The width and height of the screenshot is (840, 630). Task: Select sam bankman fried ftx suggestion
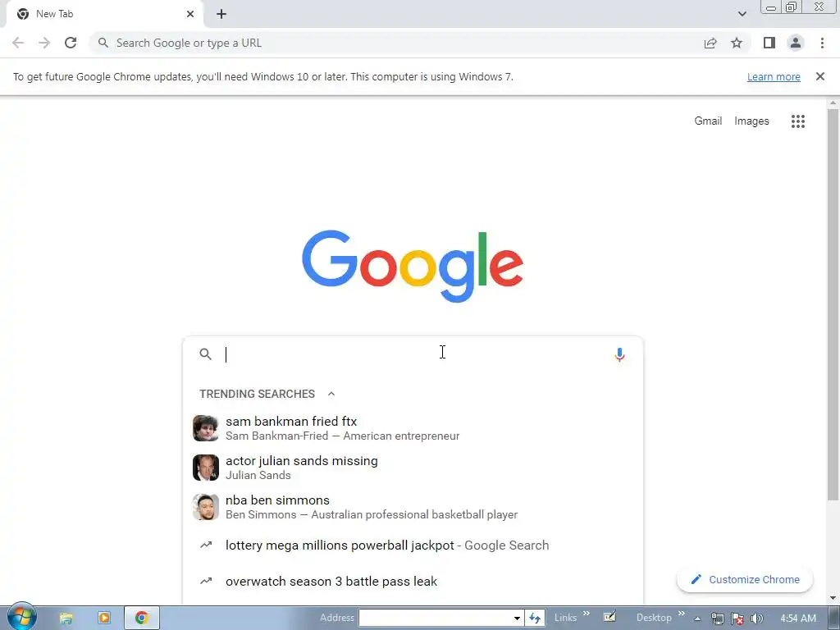click(x=413, y=428)
